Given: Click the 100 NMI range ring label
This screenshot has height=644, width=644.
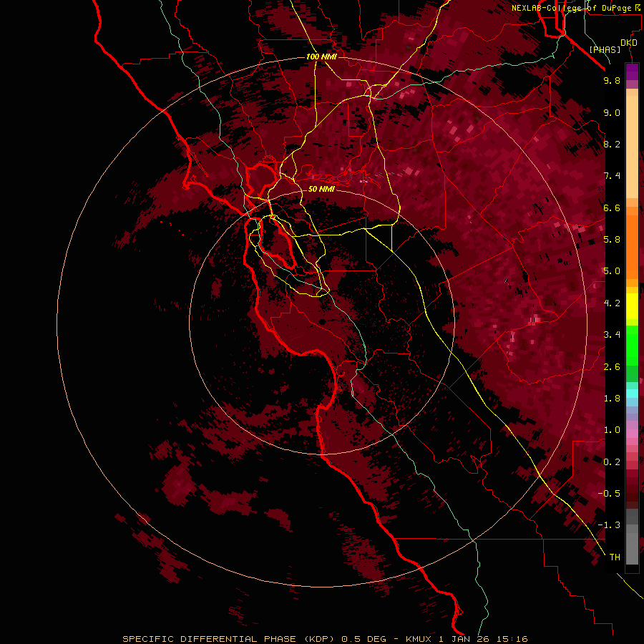Looking at the screenshot, I should pos(321,57).
